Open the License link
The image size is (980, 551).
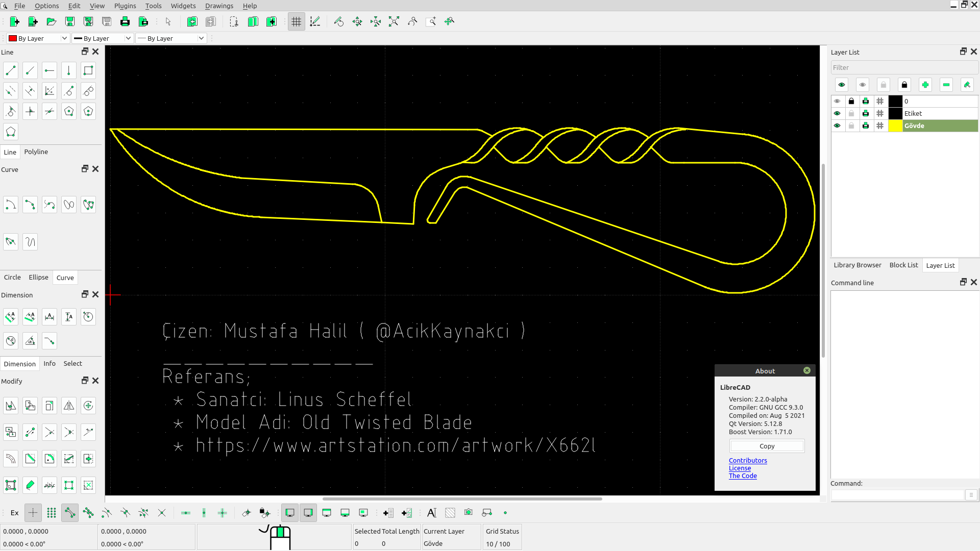point(740,468)
